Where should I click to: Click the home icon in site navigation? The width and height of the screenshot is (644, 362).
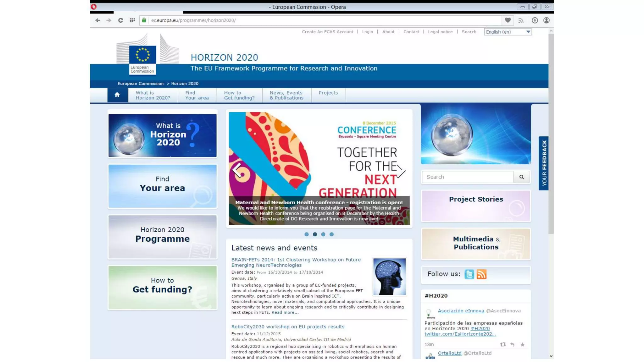[x=117, y=95]
